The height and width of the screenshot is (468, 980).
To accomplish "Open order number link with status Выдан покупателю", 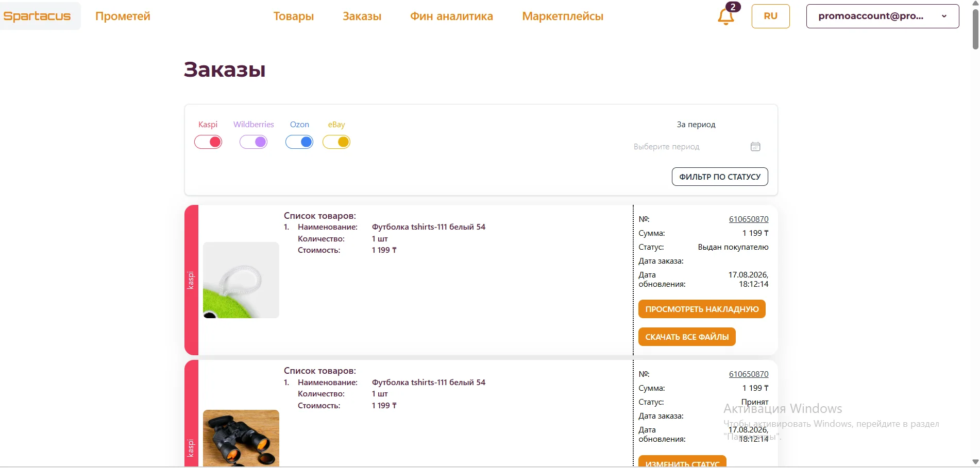I will coord(749,219).
